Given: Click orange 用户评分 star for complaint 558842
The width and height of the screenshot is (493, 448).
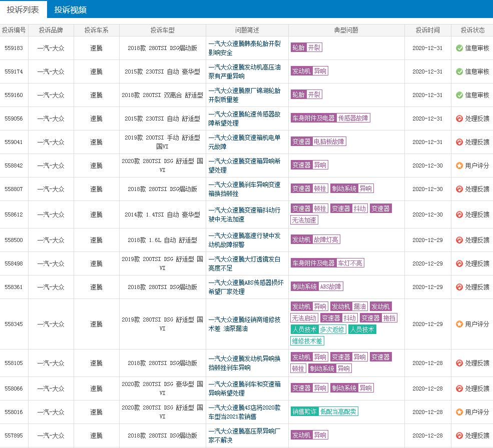Looking at the screenshot, I should (x=459, y=165).
